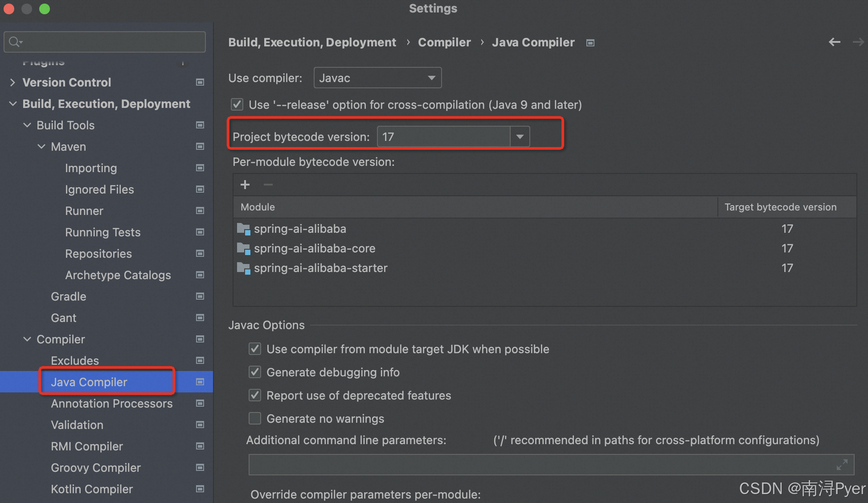Open Validation settings
This screenshot has width=868, height=503.
click(x=77, y=425)
